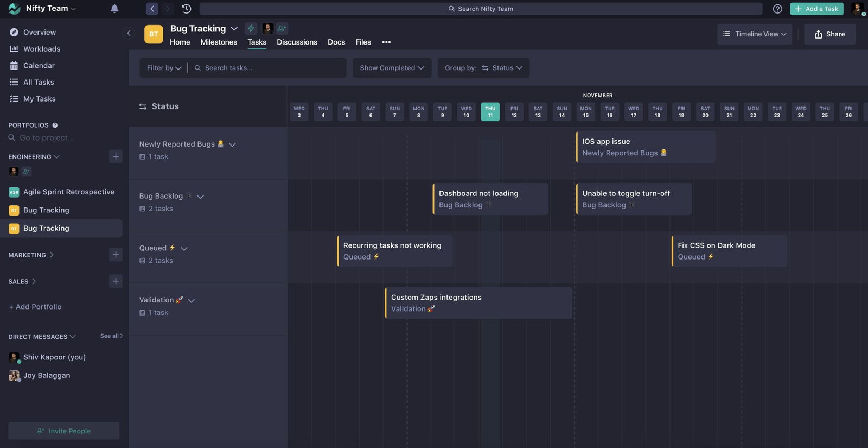Open the IOS app issue task card
This screenshot has width=868, height=448.
click(x=646, y=147)
